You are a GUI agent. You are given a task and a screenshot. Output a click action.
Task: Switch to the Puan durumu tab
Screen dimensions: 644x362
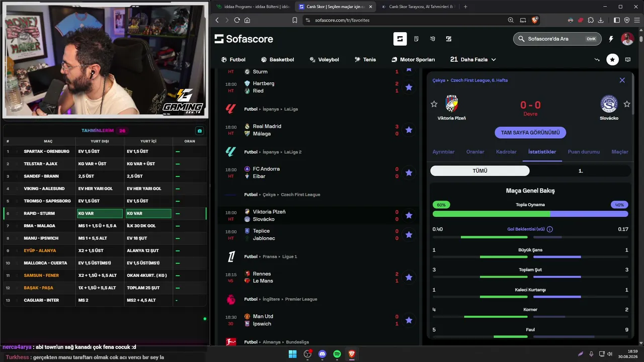pos(584,152)
